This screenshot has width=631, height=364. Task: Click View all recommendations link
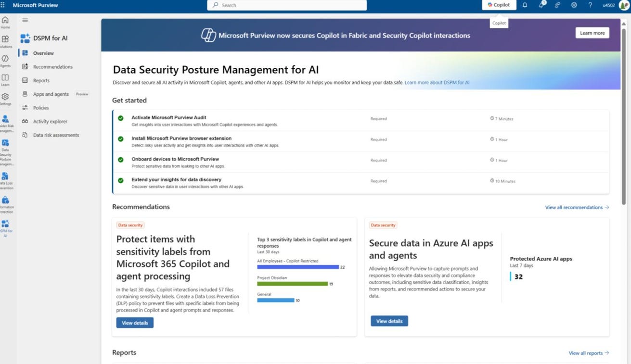click(x=577, y=207)
